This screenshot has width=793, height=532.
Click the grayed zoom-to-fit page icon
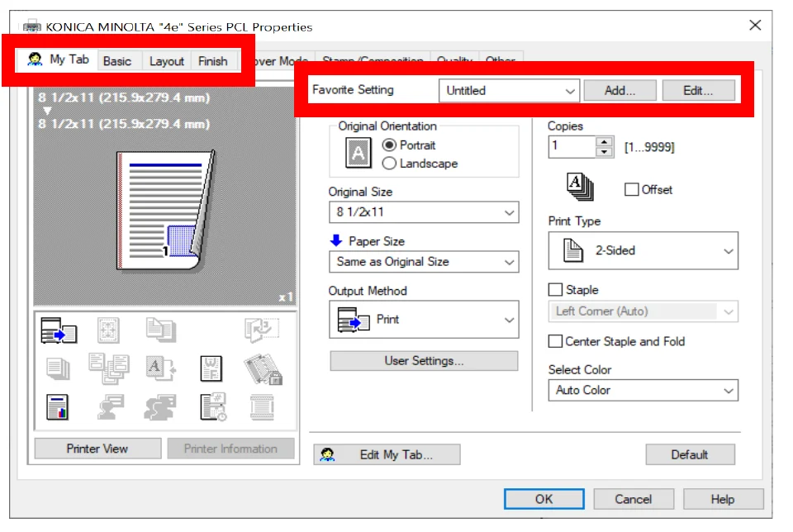(x=108, y=330)
